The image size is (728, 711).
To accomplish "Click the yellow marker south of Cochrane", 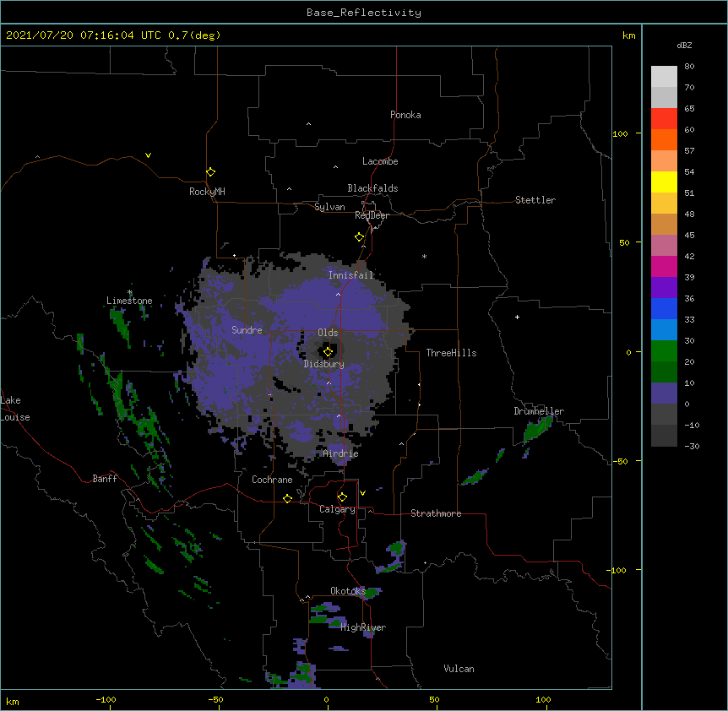I will pyautogui.click(x=287, y=498).
